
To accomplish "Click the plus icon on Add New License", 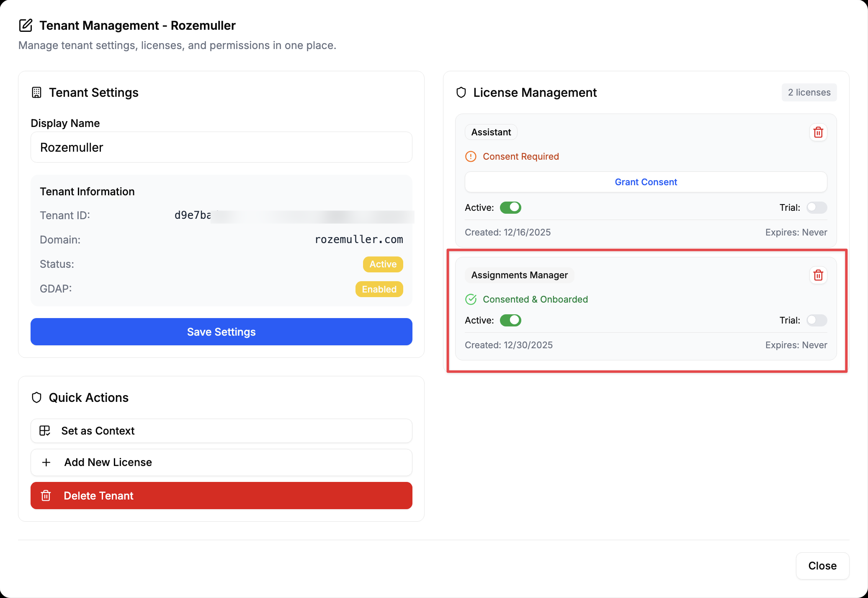I will 46,462.
